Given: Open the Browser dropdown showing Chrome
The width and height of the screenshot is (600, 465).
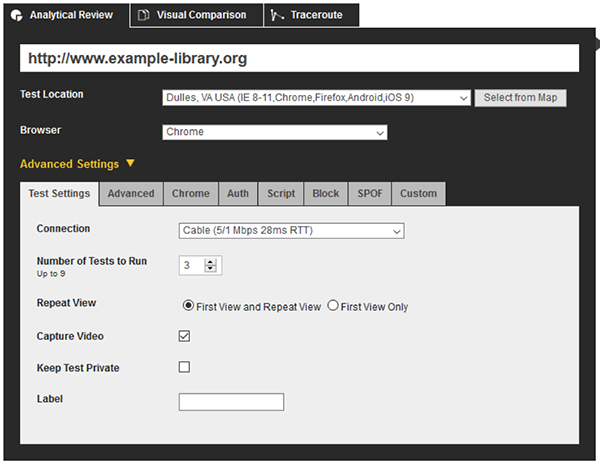Looking at the screenshot, I should point(275,132).
